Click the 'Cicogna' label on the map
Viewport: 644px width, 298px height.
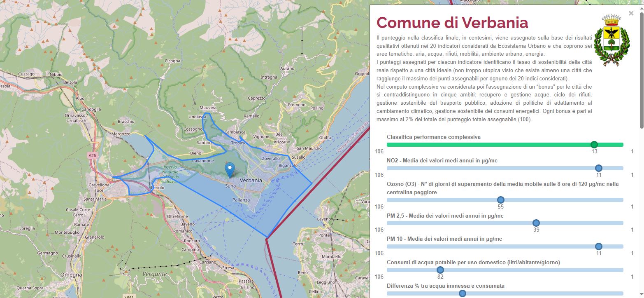(x=172, y=61)
